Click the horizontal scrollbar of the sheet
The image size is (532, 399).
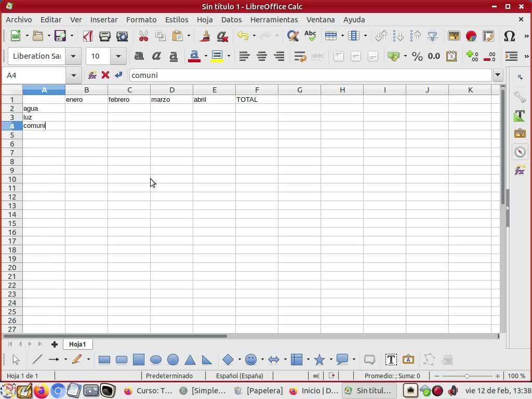115,336
